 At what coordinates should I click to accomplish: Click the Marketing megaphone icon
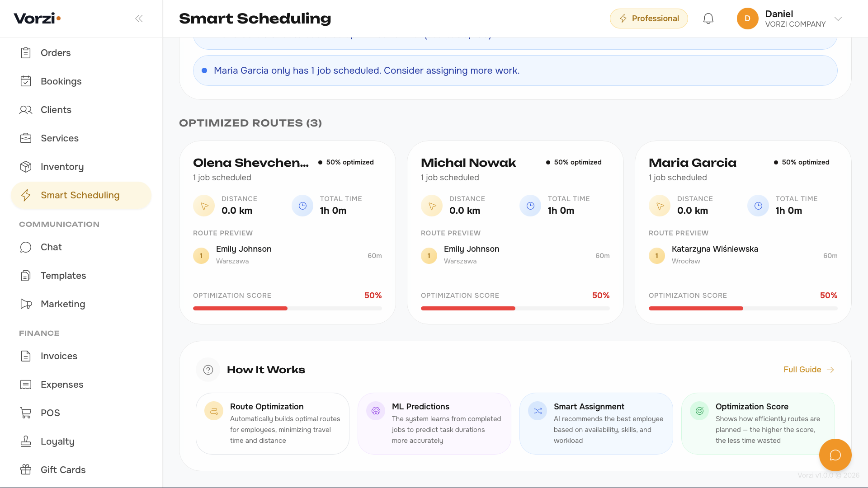(26, 304)
